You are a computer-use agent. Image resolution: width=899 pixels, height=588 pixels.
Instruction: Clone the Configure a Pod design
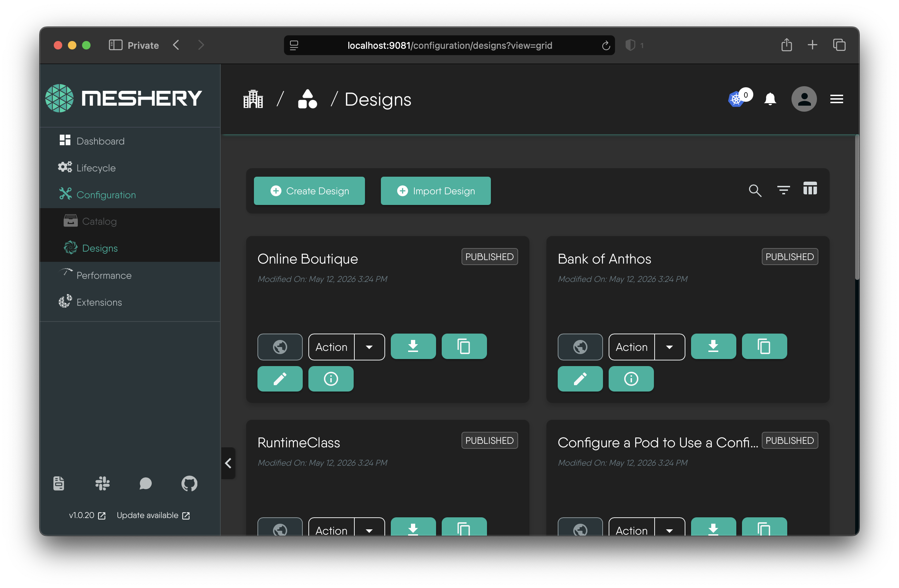tap(764, 527)
